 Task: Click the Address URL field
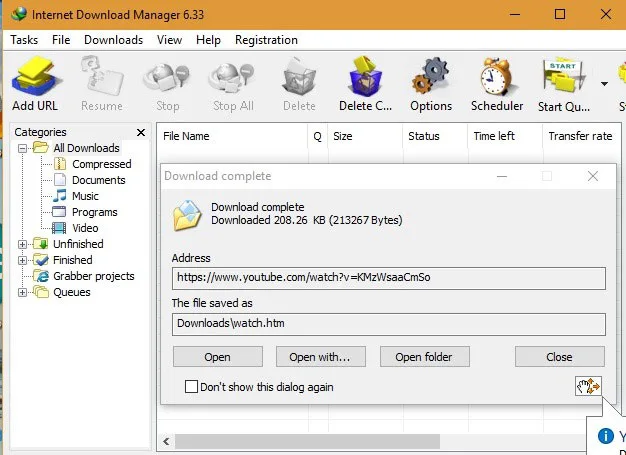coord(389,278)
